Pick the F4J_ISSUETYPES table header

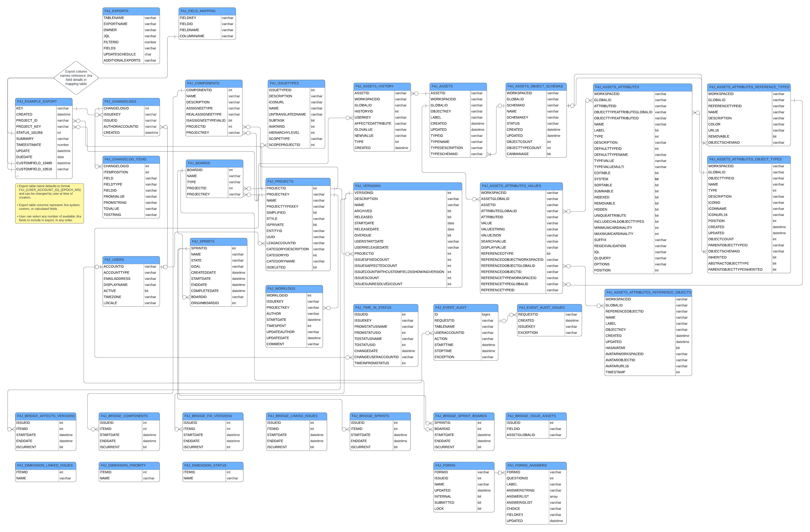[296, 83]
